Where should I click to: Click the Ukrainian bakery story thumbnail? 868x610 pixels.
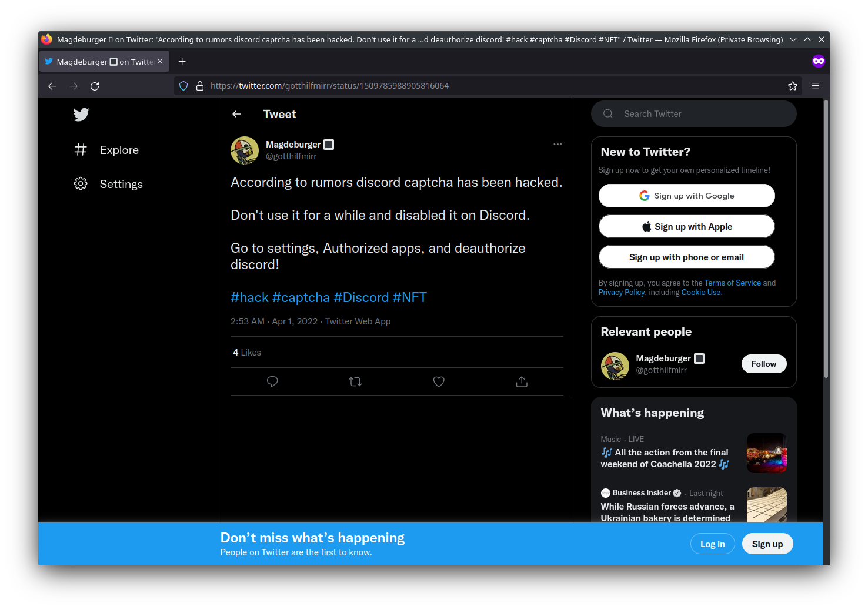click(x=767, y=505)
